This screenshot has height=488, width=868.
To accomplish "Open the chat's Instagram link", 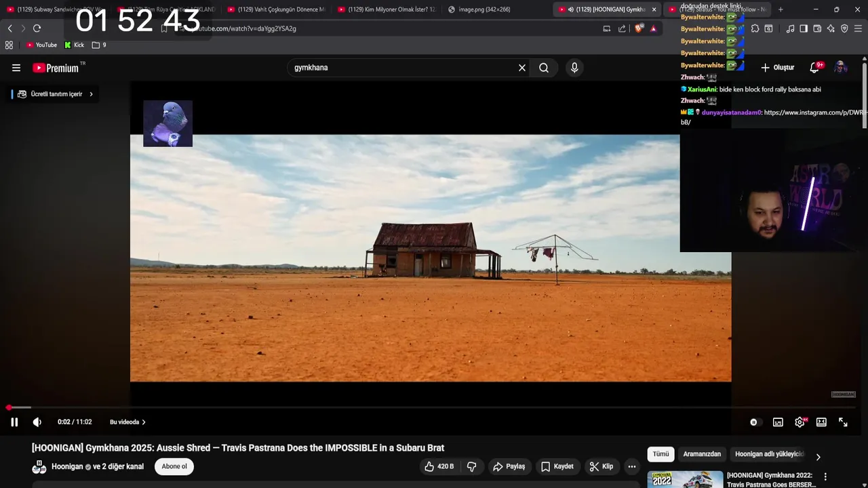I will [x=774, y=117].
